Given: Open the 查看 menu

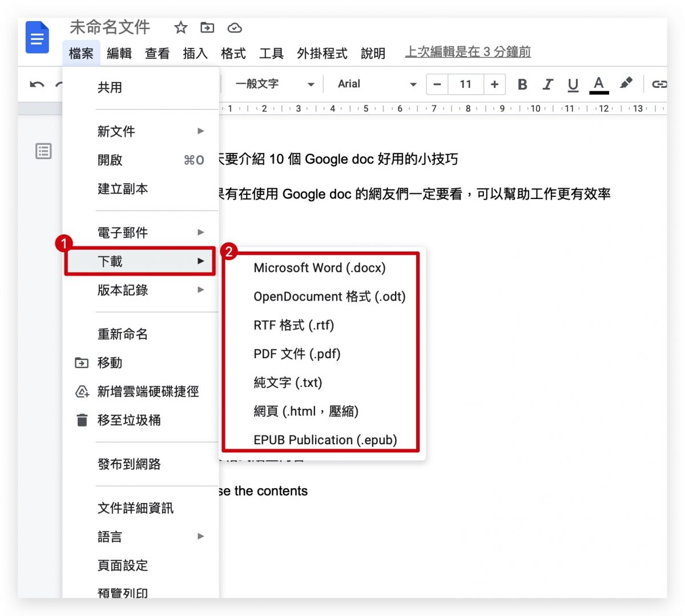Looking at the screenshot, I should [158, 54].
